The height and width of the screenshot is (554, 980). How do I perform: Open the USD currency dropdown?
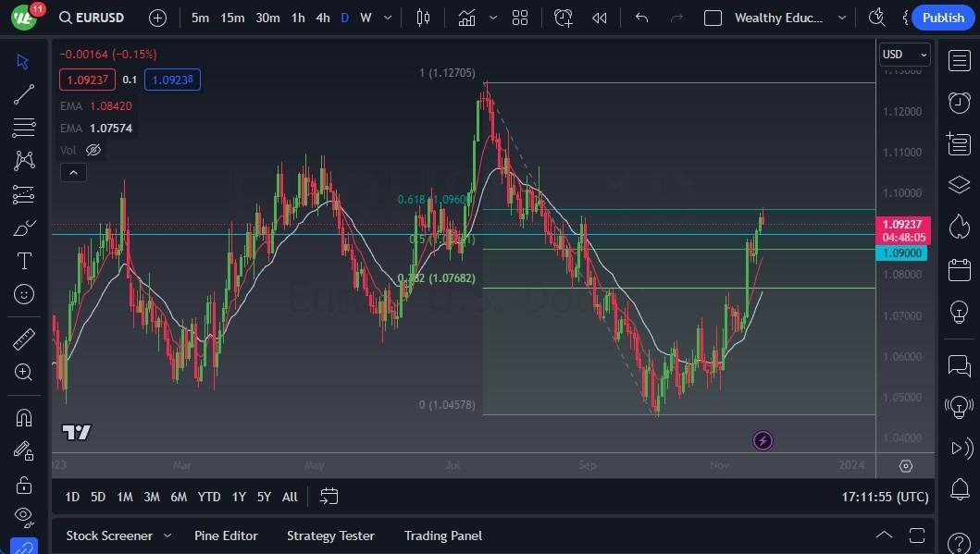pos(904,54)
